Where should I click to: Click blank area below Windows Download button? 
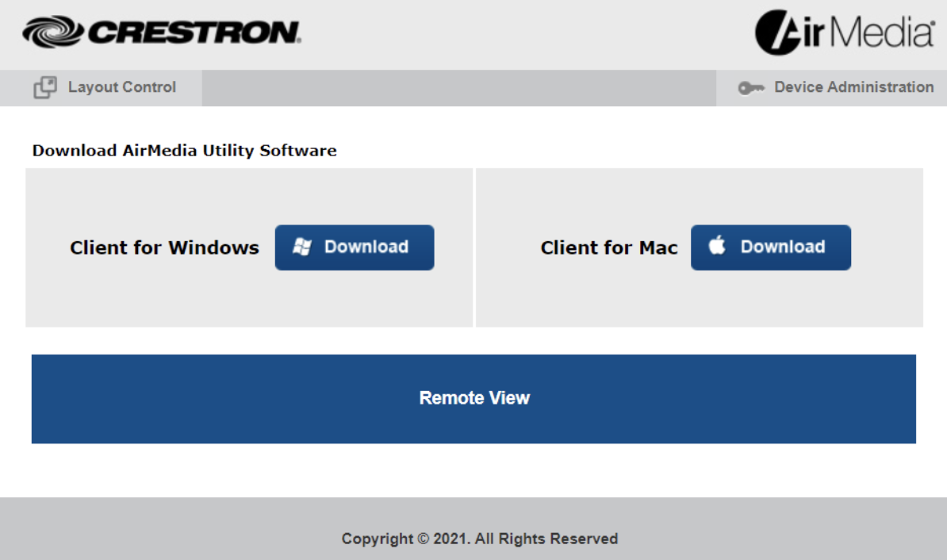pos(355,300)
